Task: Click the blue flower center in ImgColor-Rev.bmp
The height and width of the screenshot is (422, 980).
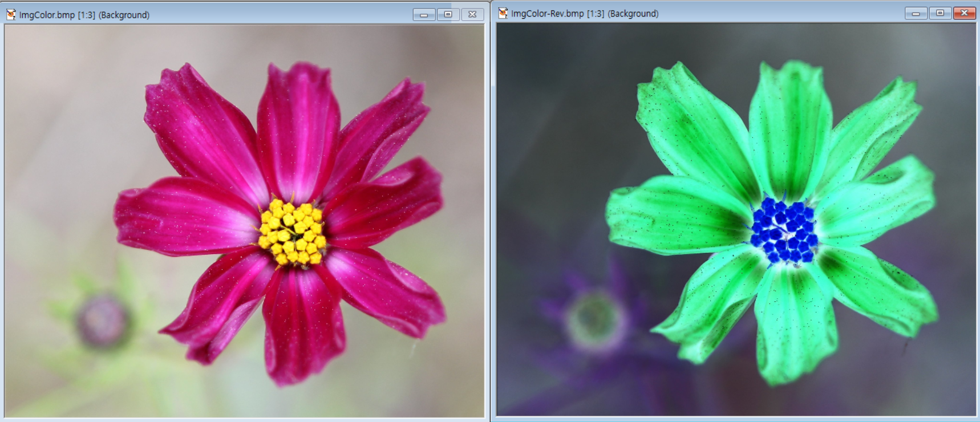Action: [784, 230]
